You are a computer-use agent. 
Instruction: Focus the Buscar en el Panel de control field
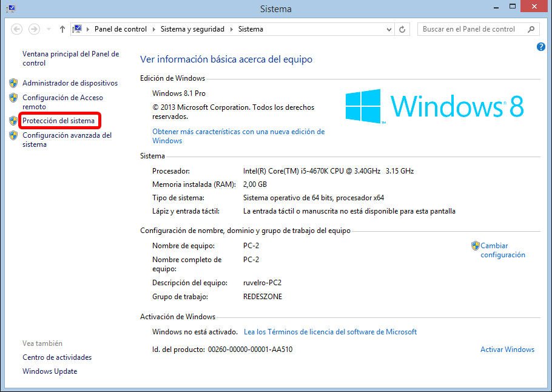[x=479, y=29]
